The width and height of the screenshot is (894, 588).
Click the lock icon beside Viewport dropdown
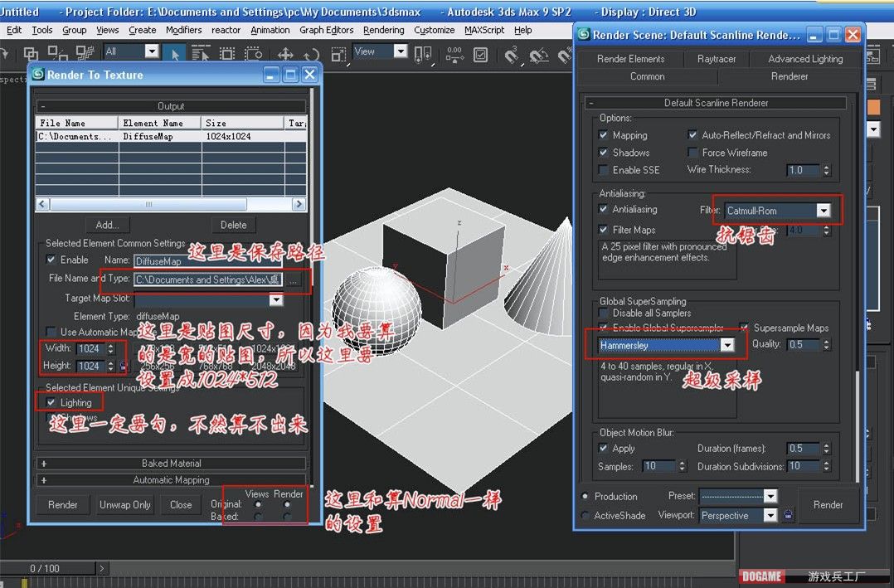(788, 515)
